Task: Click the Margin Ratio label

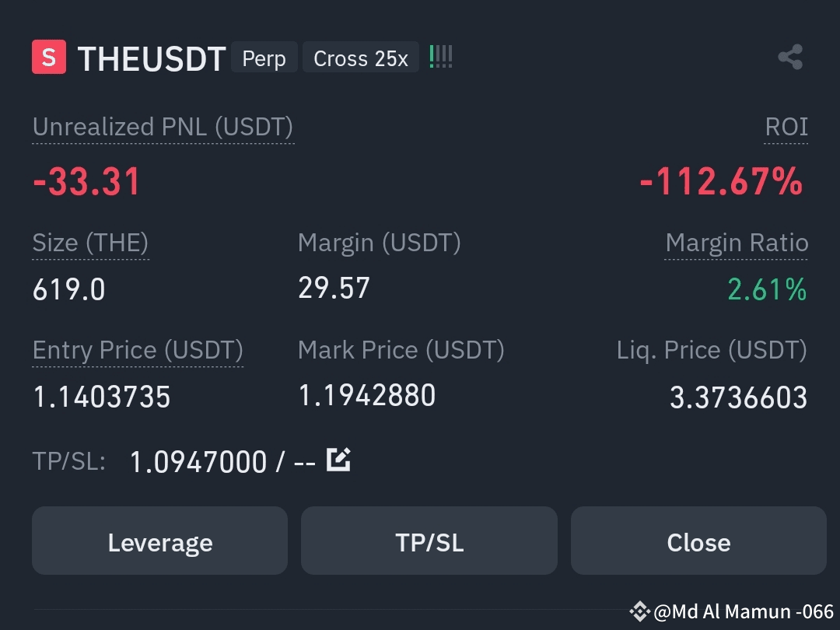Action: pos(737,243)
